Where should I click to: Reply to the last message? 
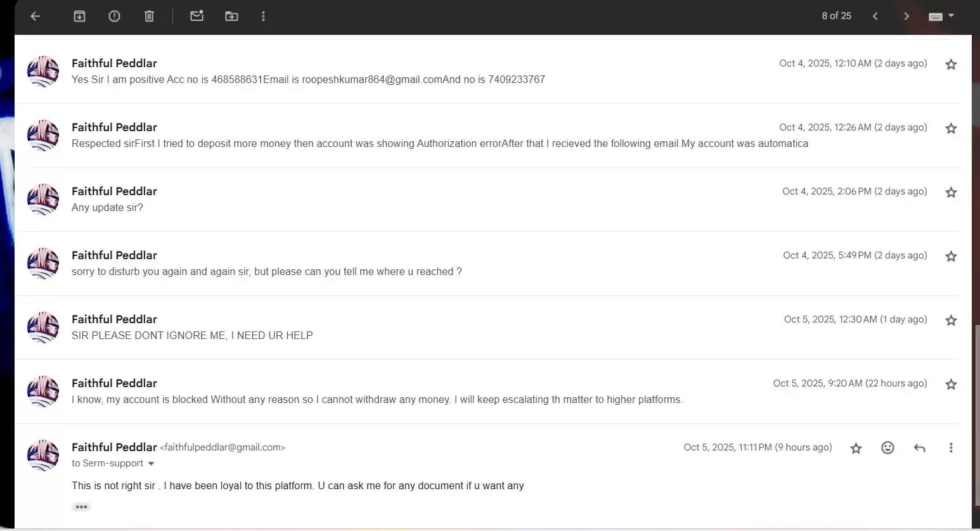[x=919, y=448]
